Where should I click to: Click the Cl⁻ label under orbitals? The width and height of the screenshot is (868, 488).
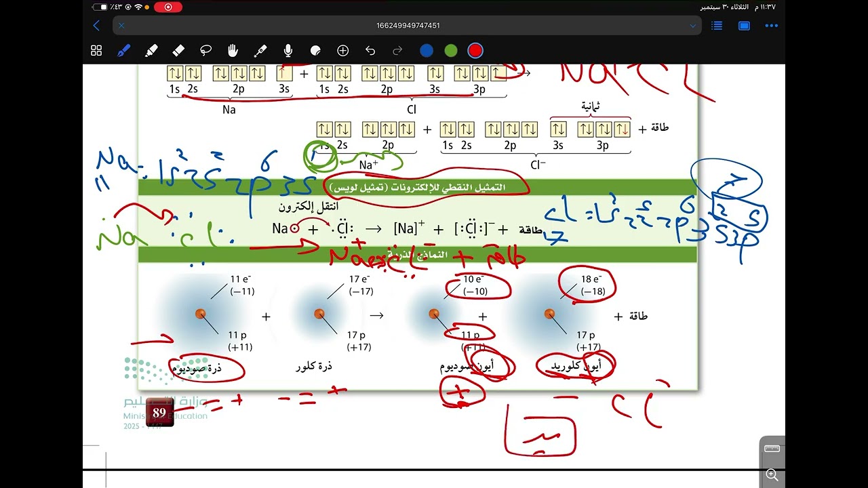(x=538, y=165)
